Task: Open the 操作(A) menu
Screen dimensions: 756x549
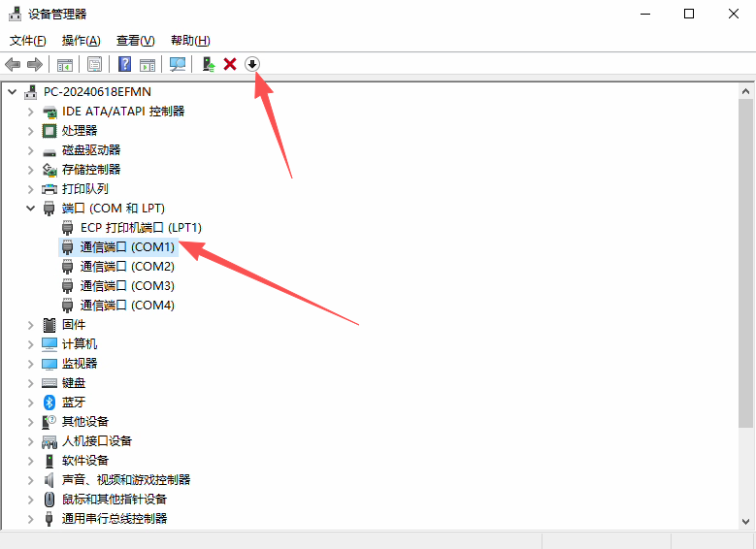Action: (x=81, y=40)
